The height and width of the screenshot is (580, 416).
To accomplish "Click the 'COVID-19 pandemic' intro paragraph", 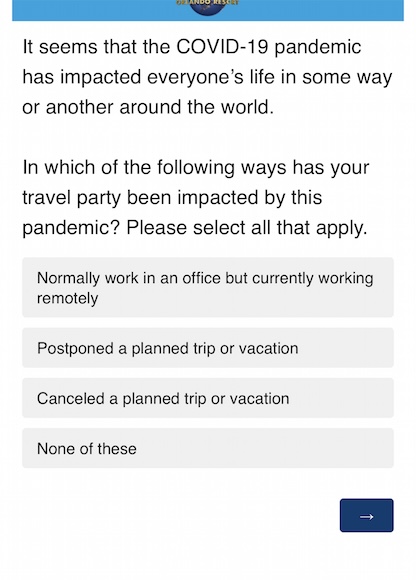I will [x=207, y=77].
